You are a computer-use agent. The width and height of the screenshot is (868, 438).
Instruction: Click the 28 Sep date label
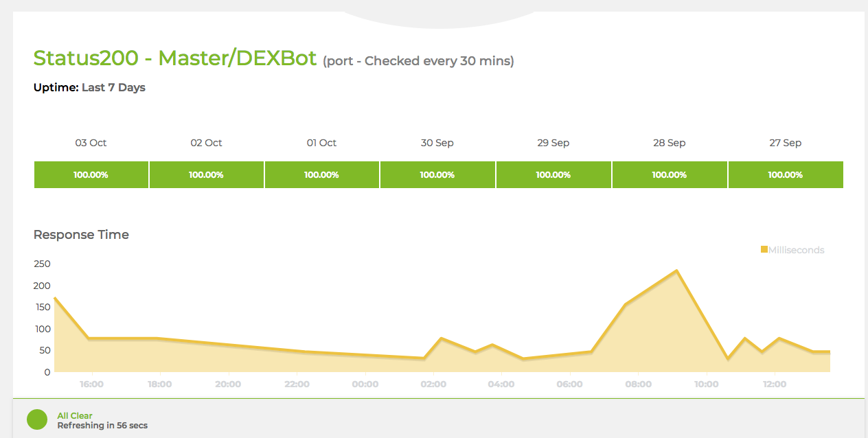(670, 143)
